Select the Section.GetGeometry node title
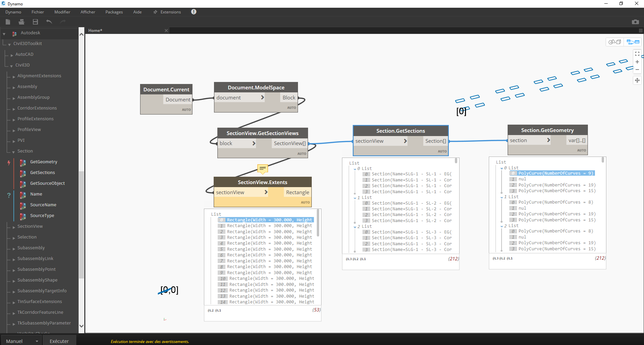This screenshot has height=345, width=644. tap(547, 130)
